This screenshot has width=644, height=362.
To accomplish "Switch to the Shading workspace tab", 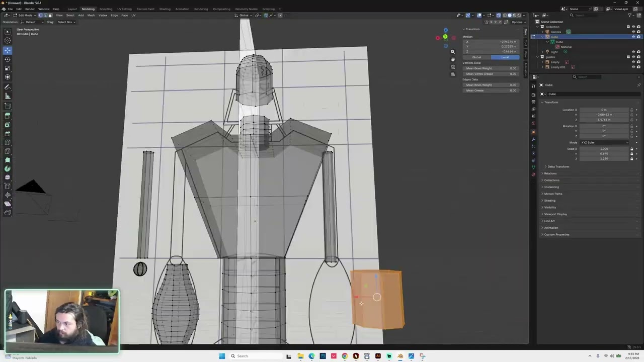I will point(165,9).
